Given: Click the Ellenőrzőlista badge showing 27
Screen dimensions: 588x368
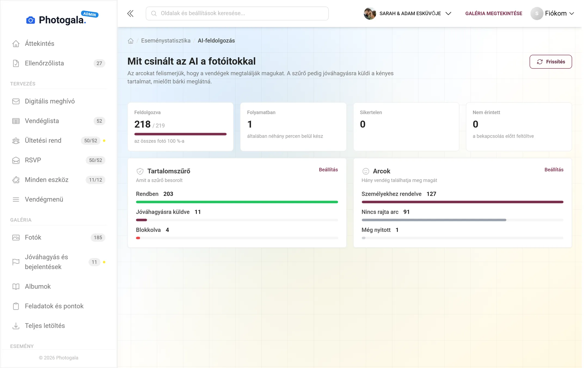Looking at the screenshot, I should pos(99,63).
